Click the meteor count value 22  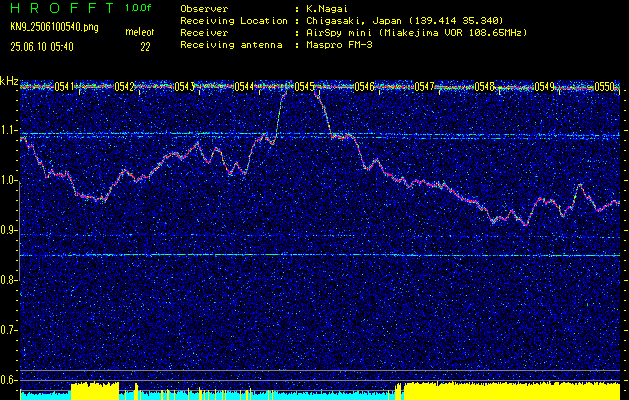[x=145, y=47]
